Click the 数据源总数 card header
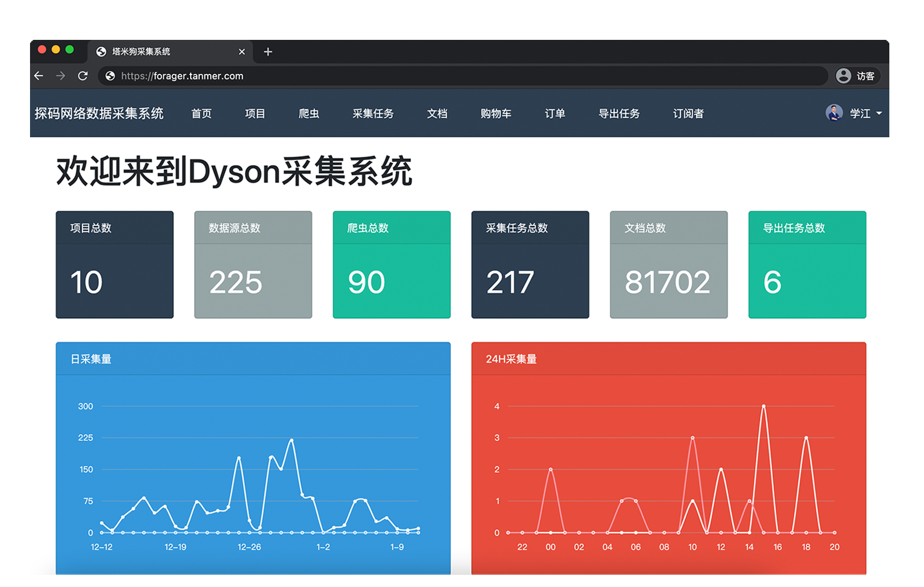Viewport: 924px width, 587px height. [x=253, y=228]
